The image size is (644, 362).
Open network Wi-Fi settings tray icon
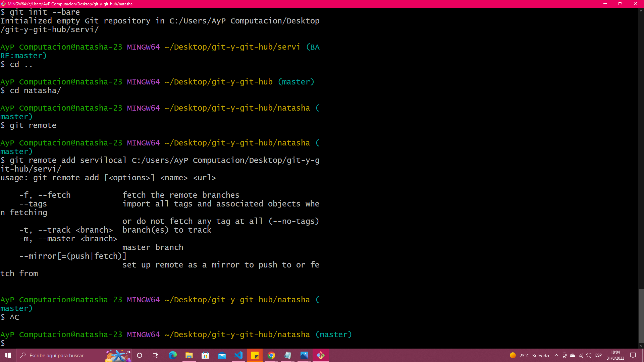click(581, 356)
